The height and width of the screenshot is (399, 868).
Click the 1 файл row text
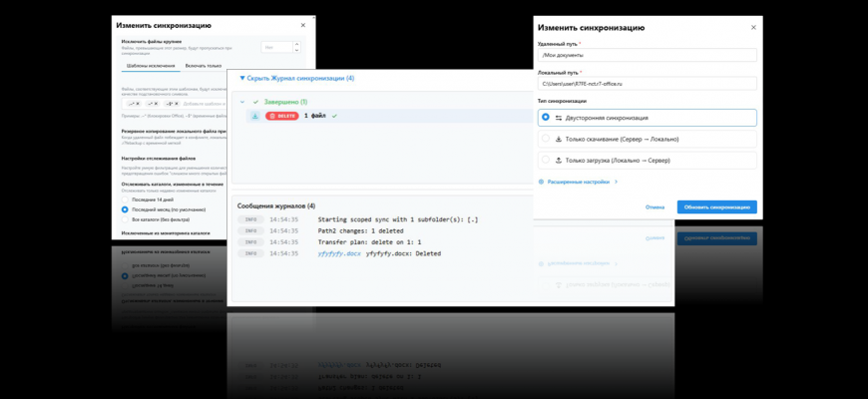tap(315, 117)
